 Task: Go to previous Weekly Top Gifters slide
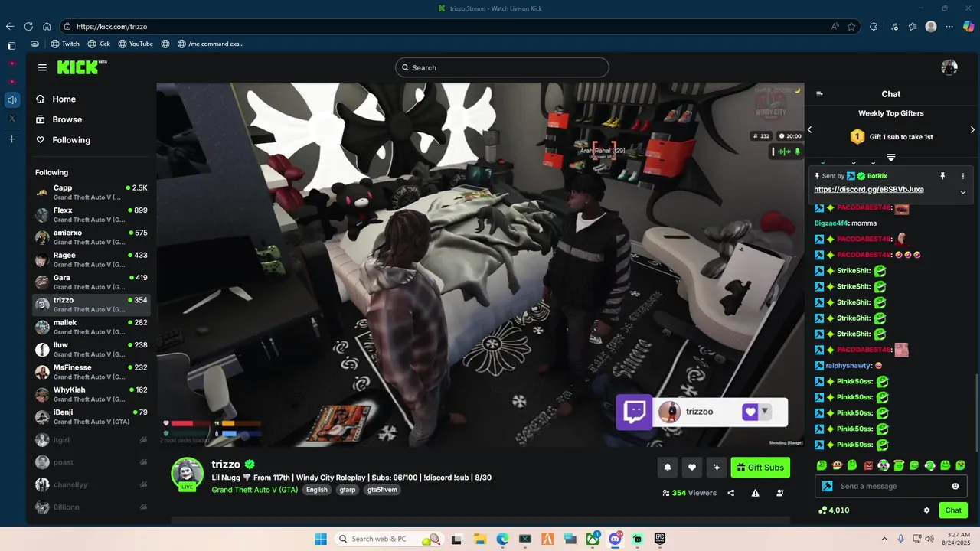click(x=809, y=129)
